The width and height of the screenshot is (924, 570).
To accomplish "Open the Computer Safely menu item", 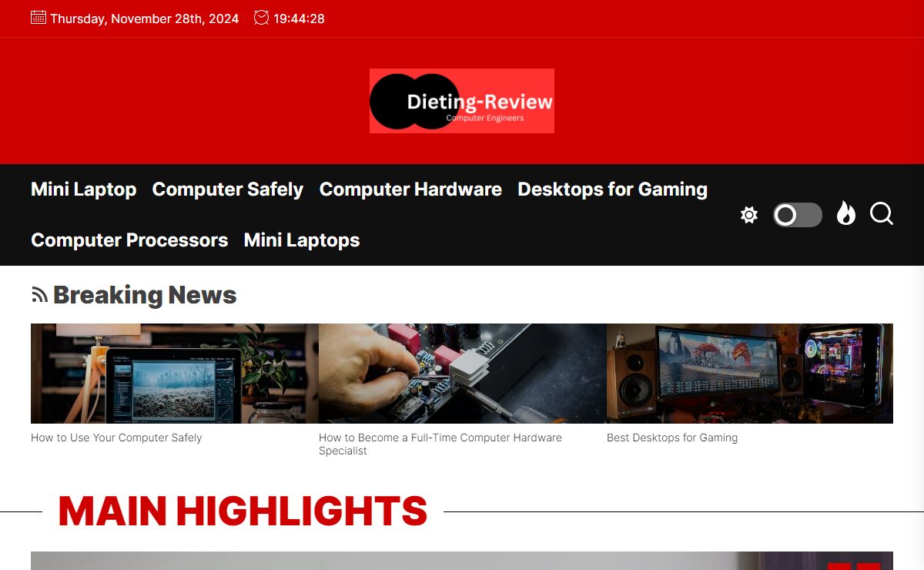I will pos(228,189).
